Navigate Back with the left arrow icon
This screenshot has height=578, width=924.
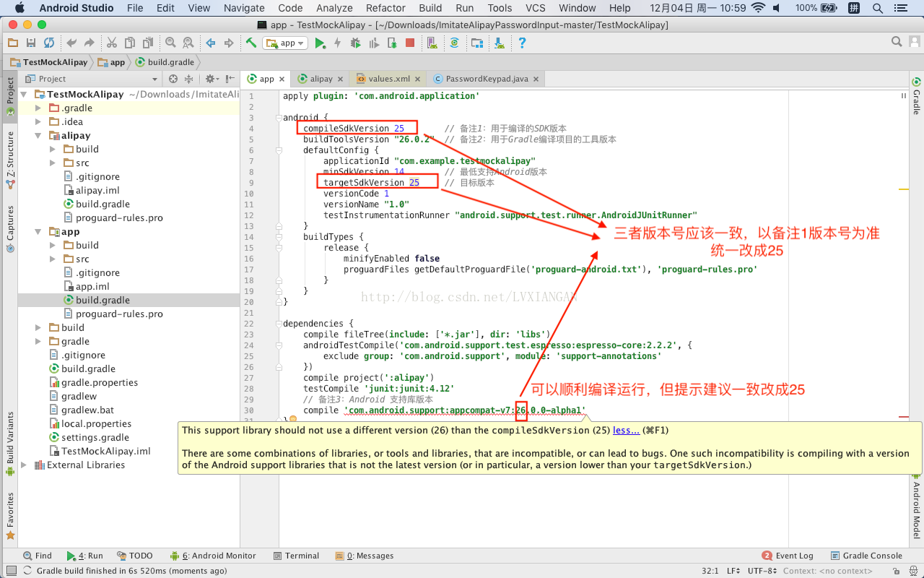[x=211, y=43]
